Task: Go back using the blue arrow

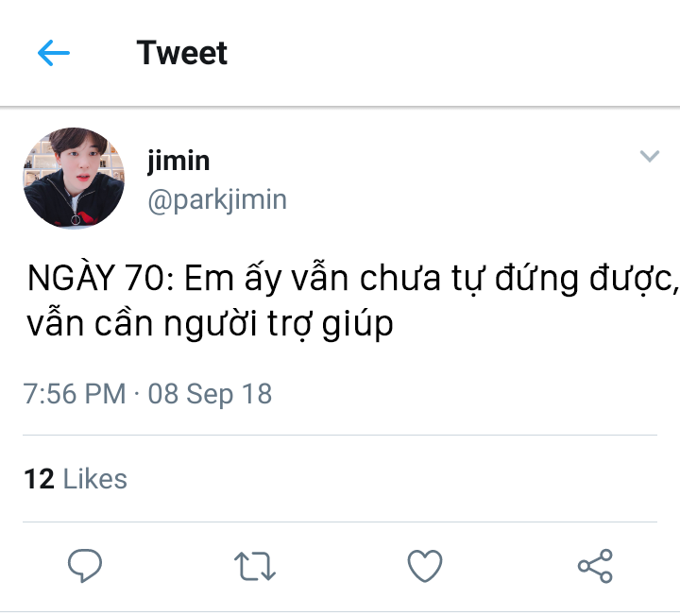Action: (x=53, y=53)
